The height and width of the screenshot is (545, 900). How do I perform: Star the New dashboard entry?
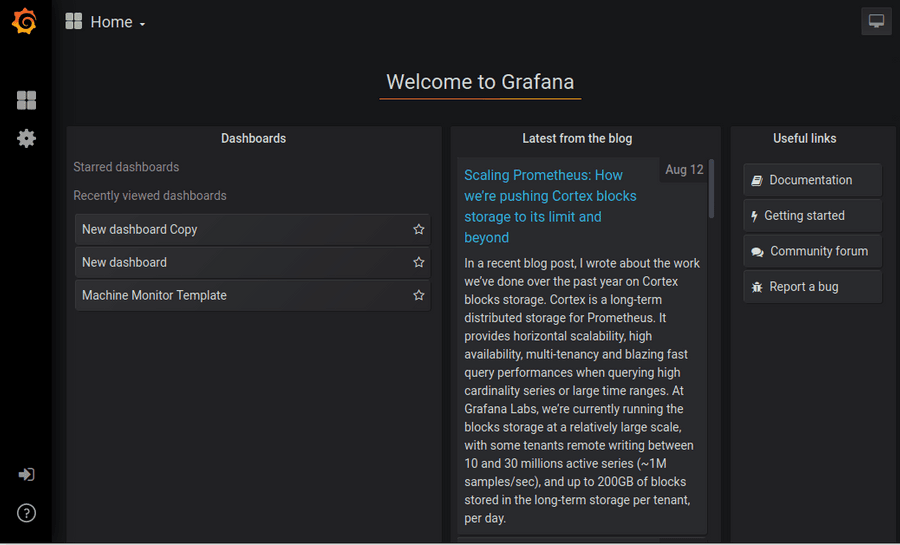click(x=418, y=262)
